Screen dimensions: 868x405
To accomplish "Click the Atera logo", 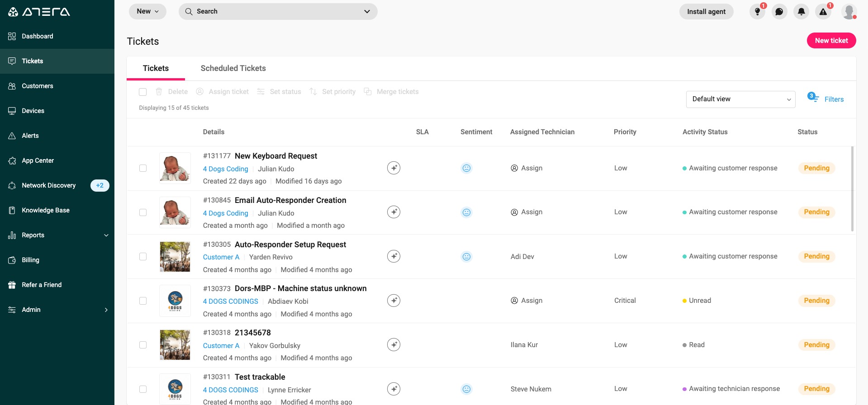I will (39, 12).
